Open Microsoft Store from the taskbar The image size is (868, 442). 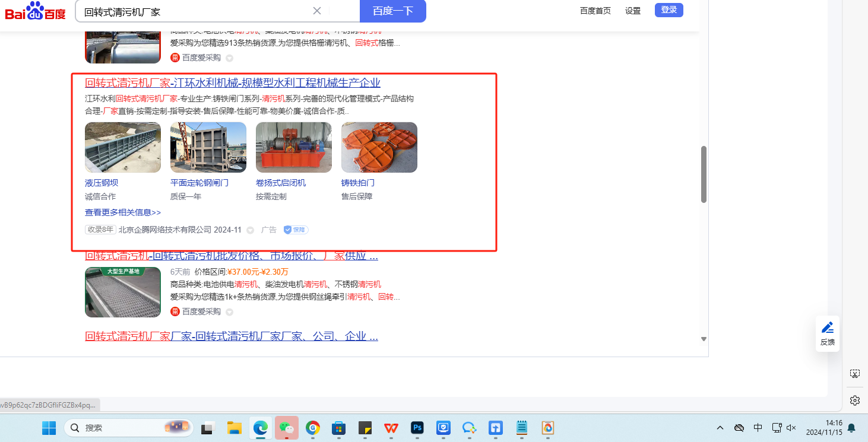[339, 428]
